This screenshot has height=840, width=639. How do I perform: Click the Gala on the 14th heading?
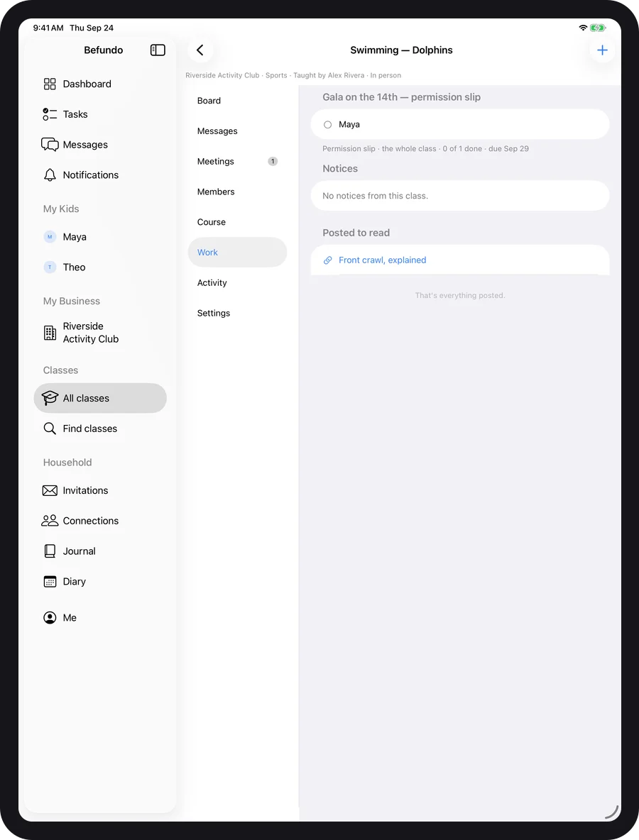pyautogui.click(x=402, y=97)
